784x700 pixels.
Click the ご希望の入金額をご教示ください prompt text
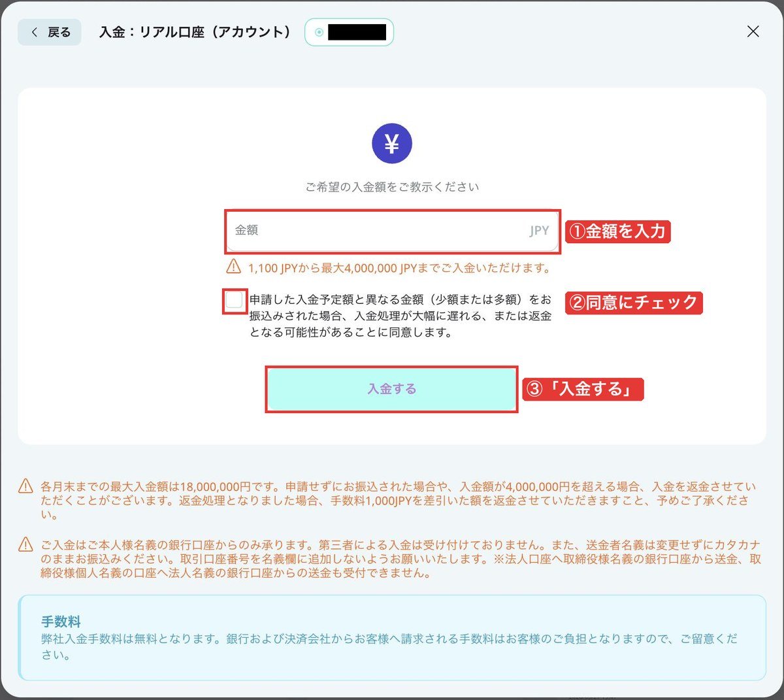[392, 187]
